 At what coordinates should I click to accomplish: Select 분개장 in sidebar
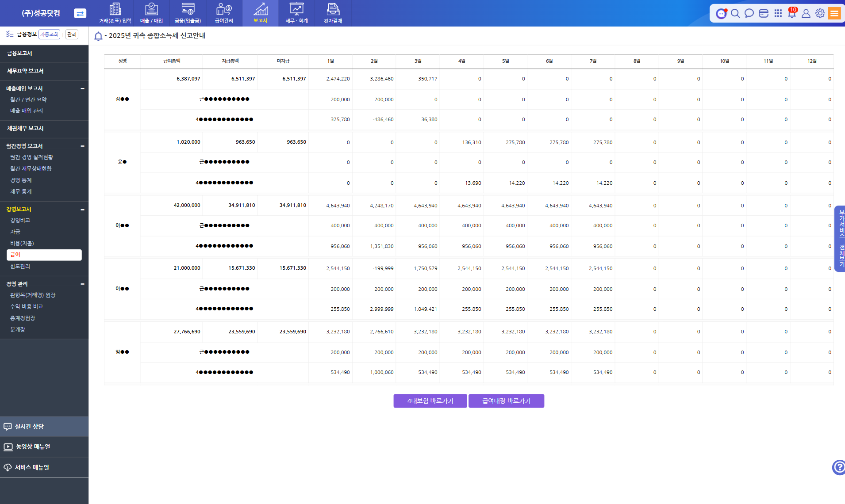[18, 330]
